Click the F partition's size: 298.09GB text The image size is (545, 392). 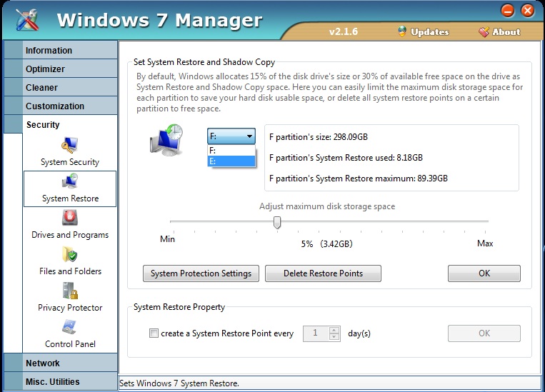(x=319, y=137)
